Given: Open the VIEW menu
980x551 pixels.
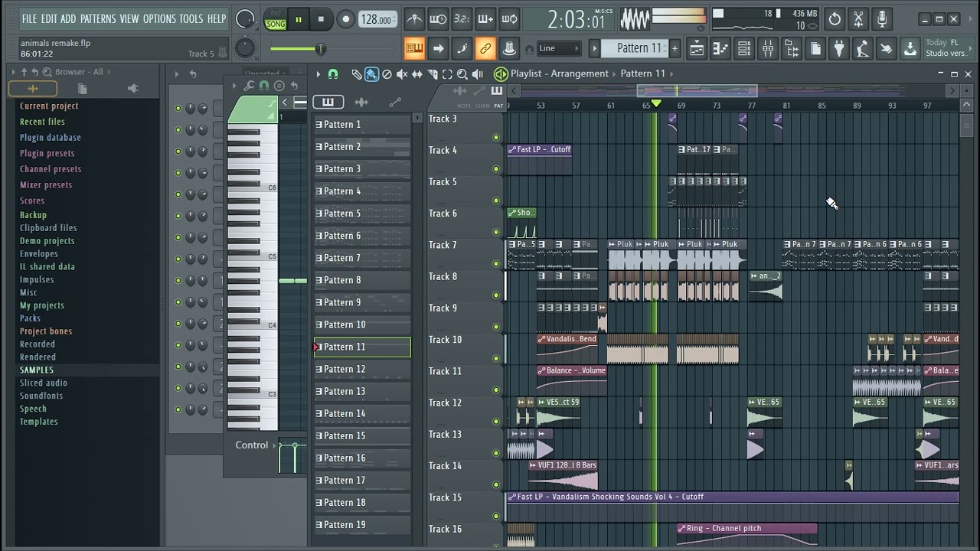Looking at the screenshot, I should (129, 18).
